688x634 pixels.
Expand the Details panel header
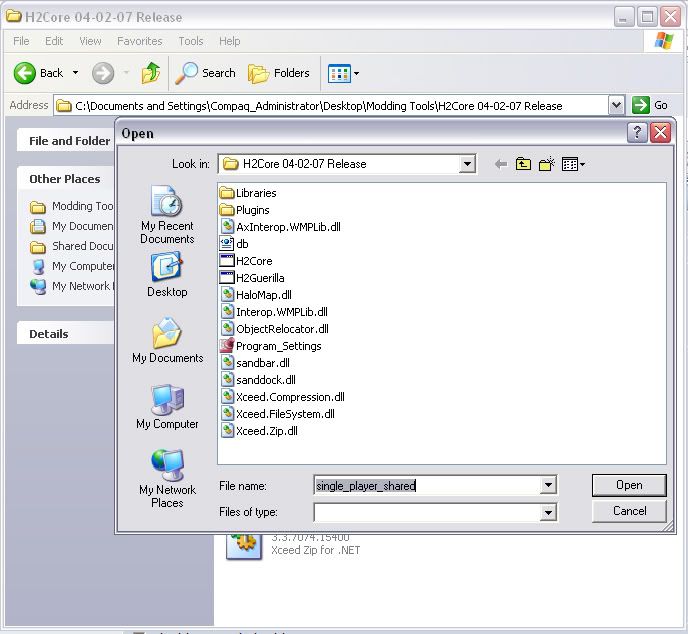pyautogui.click(x=66, y=334)
